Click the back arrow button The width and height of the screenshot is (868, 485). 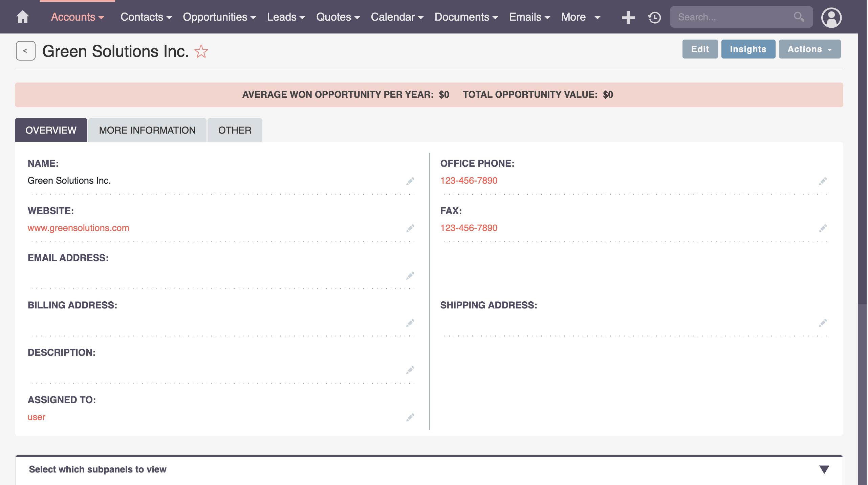tap(25, 51)
